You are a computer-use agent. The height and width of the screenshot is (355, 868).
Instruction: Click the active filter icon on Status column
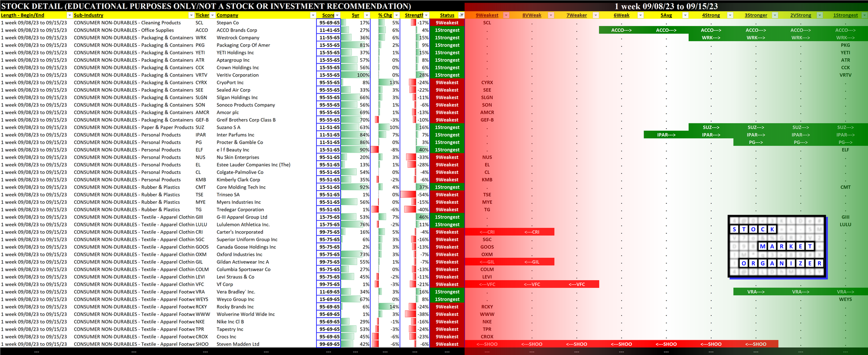point(461,15)
